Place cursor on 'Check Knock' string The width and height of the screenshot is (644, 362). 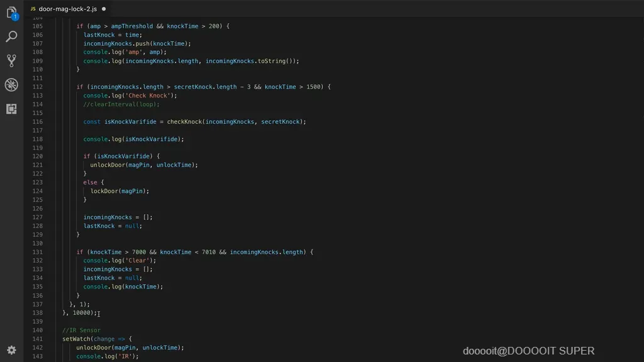147,96
